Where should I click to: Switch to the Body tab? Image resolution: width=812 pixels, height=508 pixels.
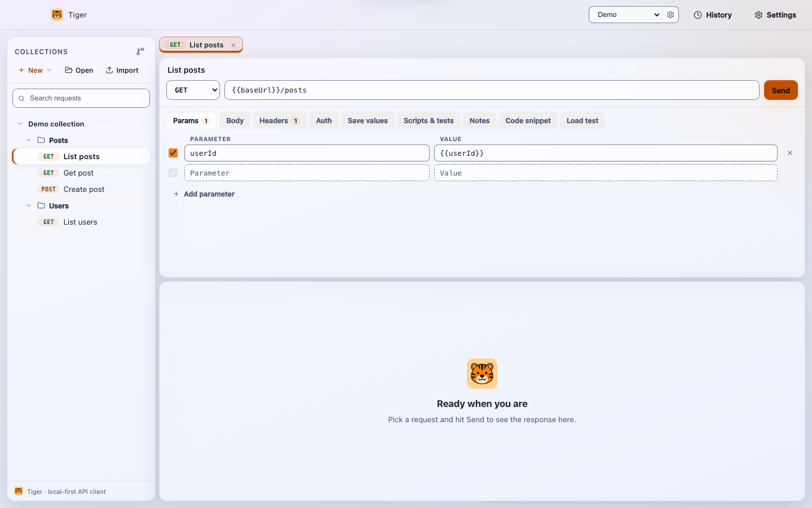click(235, 121)
